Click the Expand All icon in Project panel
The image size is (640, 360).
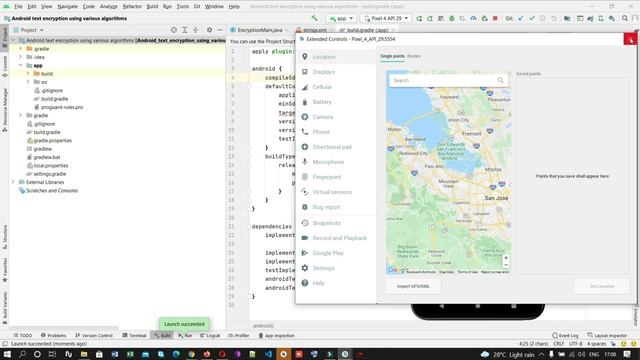coord(184,30)
